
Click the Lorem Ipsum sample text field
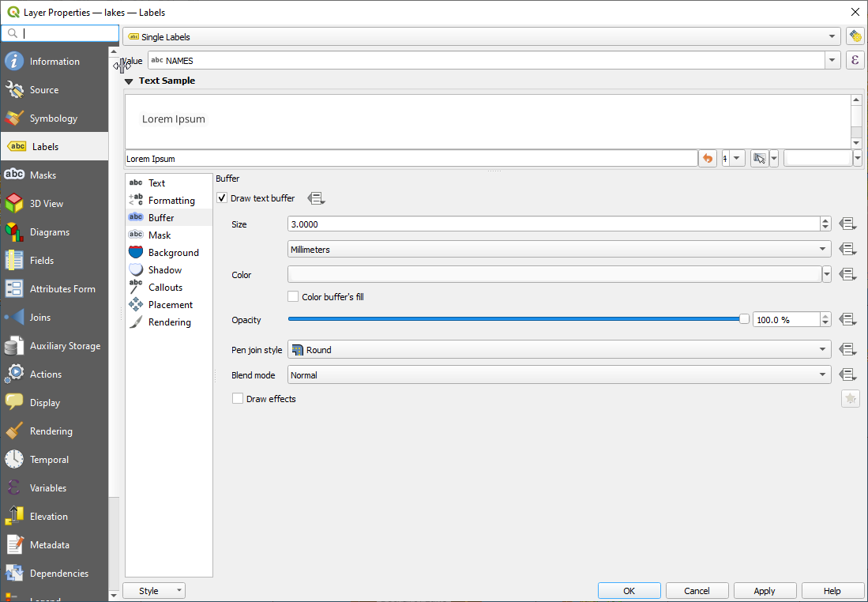[x=411, y=159]
